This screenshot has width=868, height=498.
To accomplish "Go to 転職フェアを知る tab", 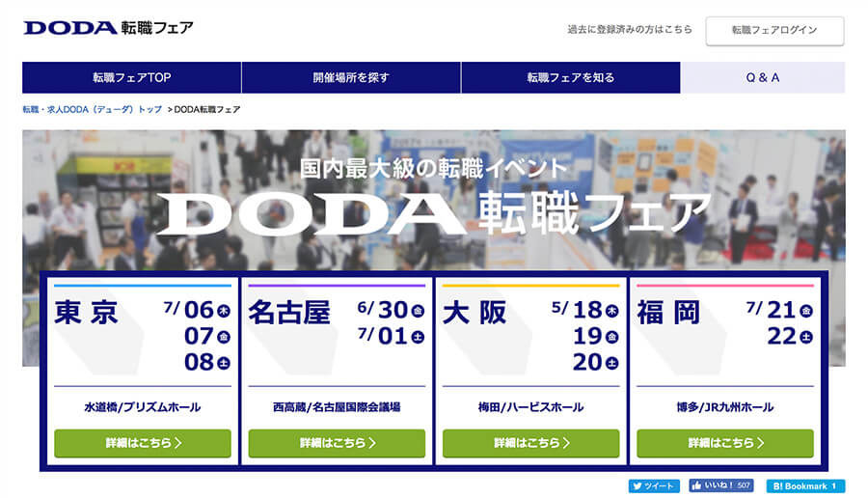I will (x=570, y=77).
